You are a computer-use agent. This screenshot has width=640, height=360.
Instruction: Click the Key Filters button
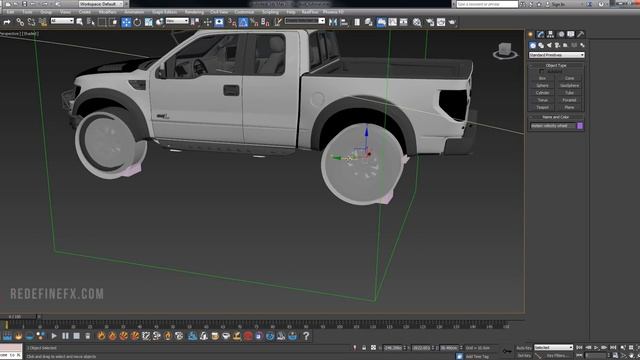(x=557, y=356)
